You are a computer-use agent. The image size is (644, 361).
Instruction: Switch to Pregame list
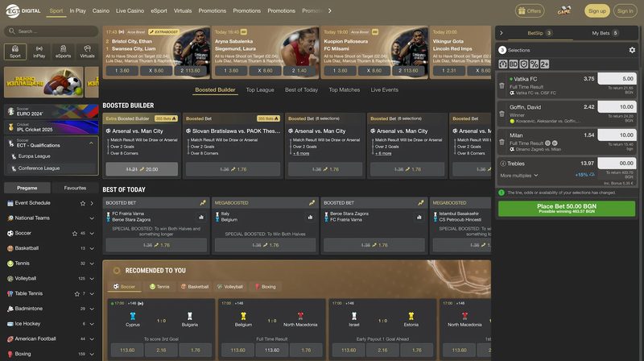[x=27, y=188]
